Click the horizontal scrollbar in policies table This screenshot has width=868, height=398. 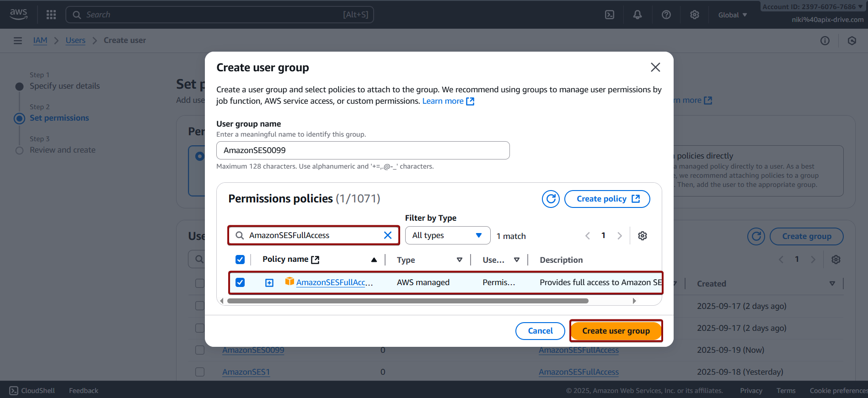click(x=407, y=301)
